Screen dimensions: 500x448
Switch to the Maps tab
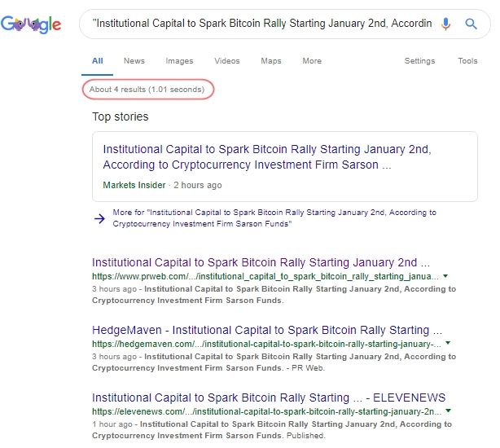click(x=271, y=61)
